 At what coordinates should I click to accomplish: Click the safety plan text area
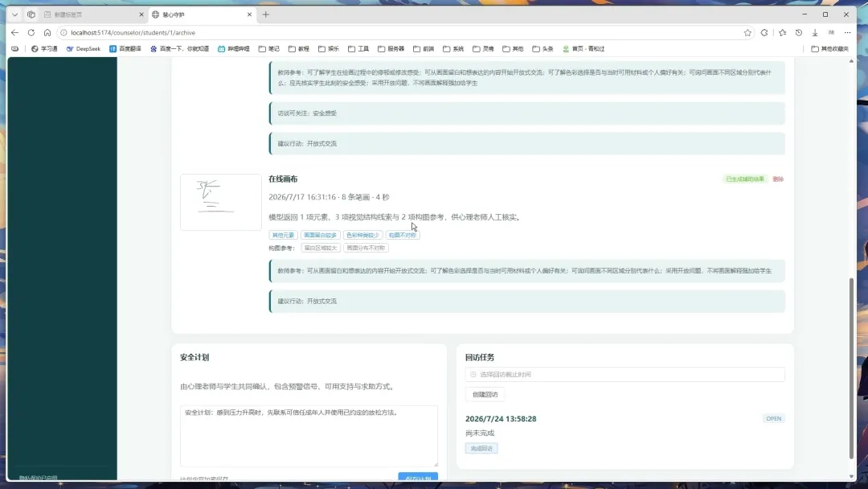[x=309, y=436]
